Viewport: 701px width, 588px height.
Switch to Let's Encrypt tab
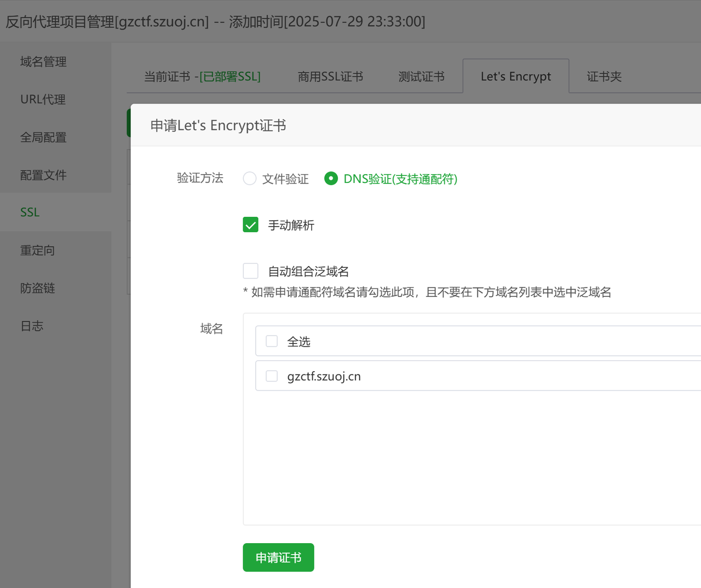point(516,77)
